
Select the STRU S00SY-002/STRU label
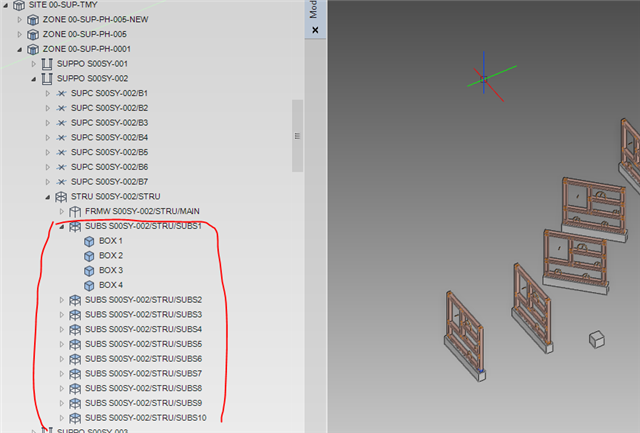coord(116,196)
